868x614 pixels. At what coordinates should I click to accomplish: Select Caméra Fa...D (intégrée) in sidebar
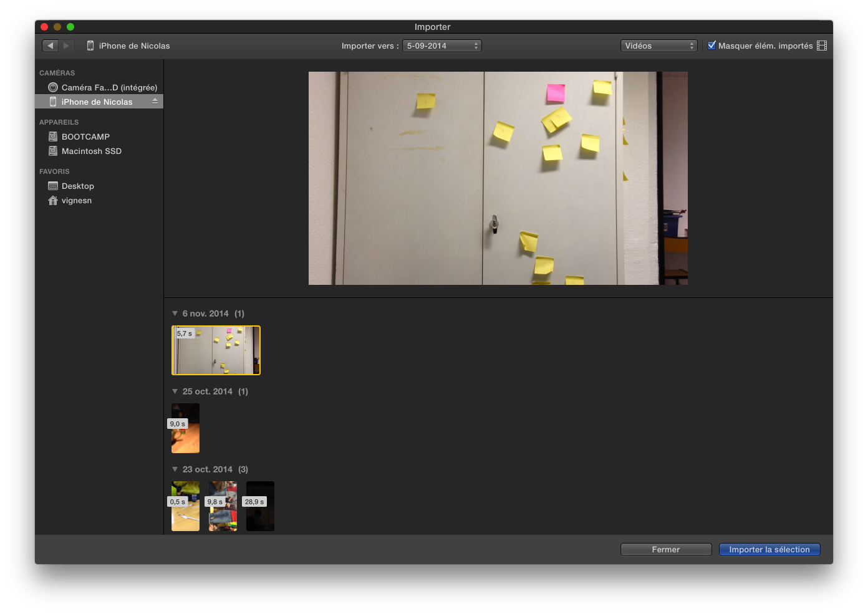[x=99, y=87]
